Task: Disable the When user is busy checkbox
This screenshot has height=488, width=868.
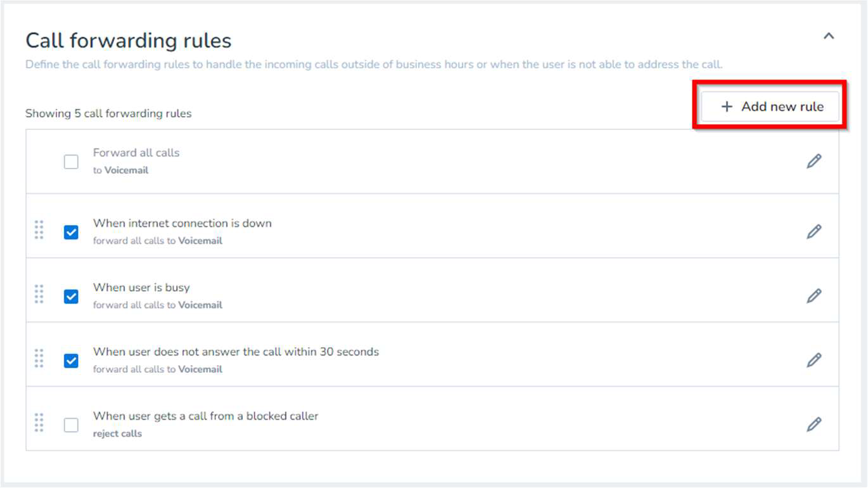Action: tap(71, 297)
